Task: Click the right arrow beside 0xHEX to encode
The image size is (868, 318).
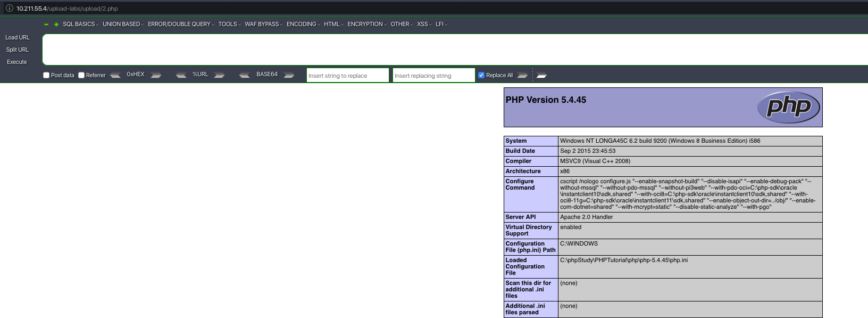Action: coord(156,75)
